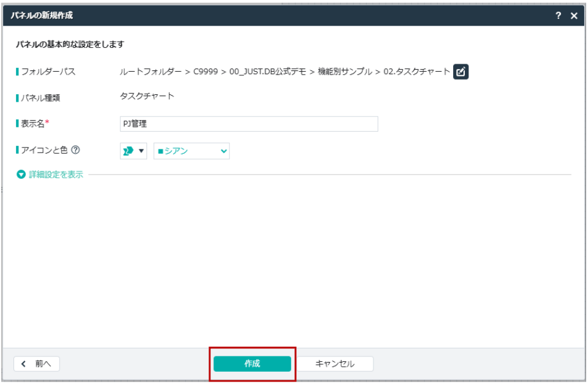Screen dimensions: 588x384
Task: Close the パネルの新規作成 dialog
Action: tap(574, 16)
